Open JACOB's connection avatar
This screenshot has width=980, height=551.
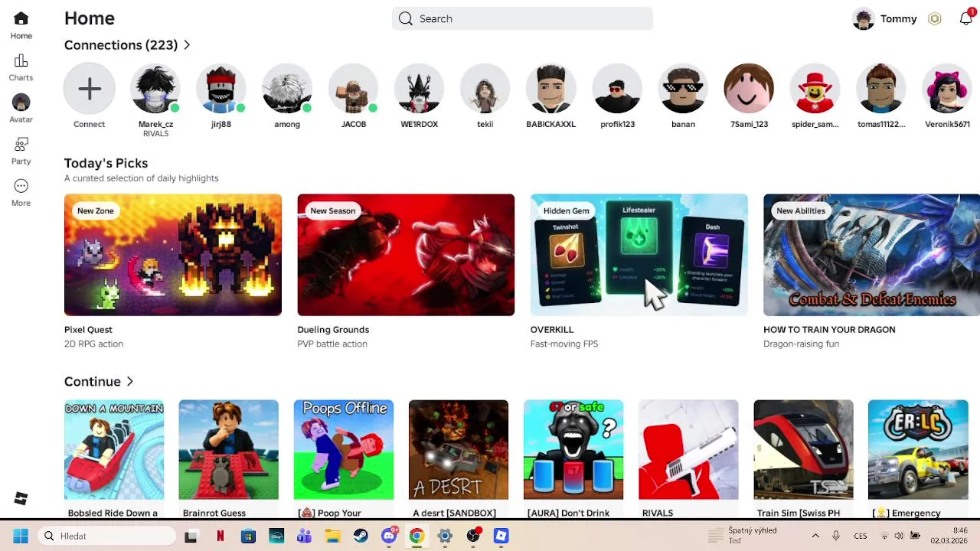point(354,89)
